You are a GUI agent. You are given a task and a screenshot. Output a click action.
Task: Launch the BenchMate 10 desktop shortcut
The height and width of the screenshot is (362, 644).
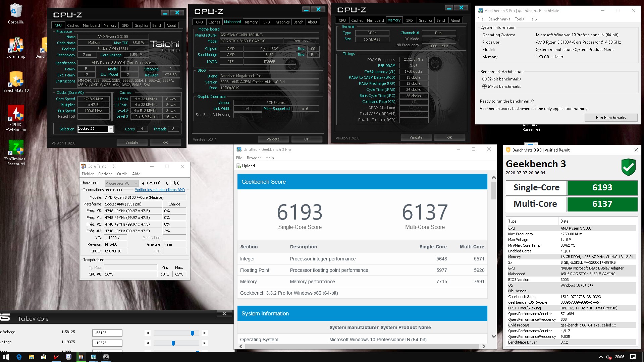pos(16,82)
